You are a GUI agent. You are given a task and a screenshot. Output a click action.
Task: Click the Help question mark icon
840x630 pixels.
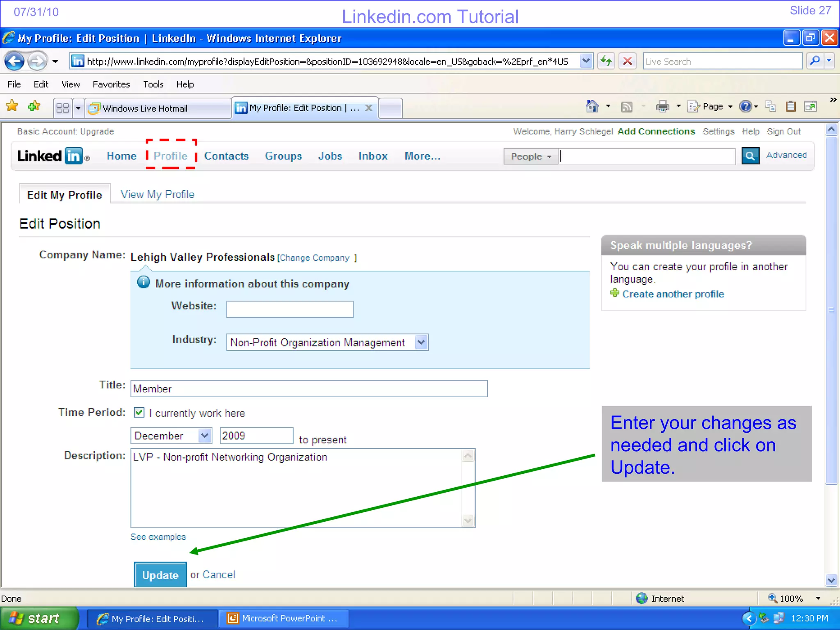[x=745, y=107]
